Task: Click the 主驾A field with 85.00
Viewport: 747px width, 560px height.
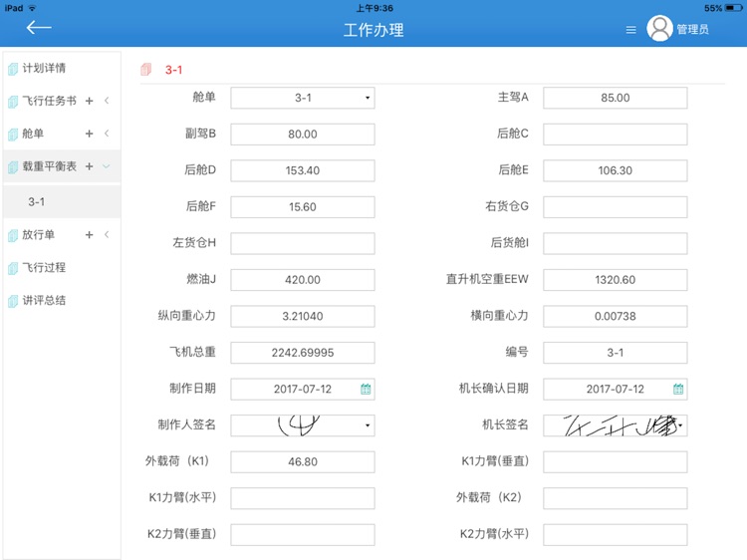Action: coord(616,98)
